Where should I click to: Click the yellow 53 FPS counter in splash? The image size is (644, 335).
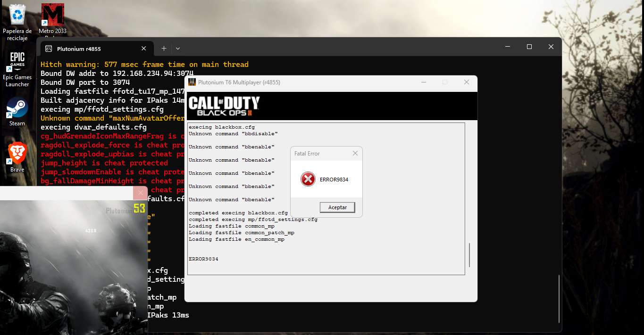139,208
